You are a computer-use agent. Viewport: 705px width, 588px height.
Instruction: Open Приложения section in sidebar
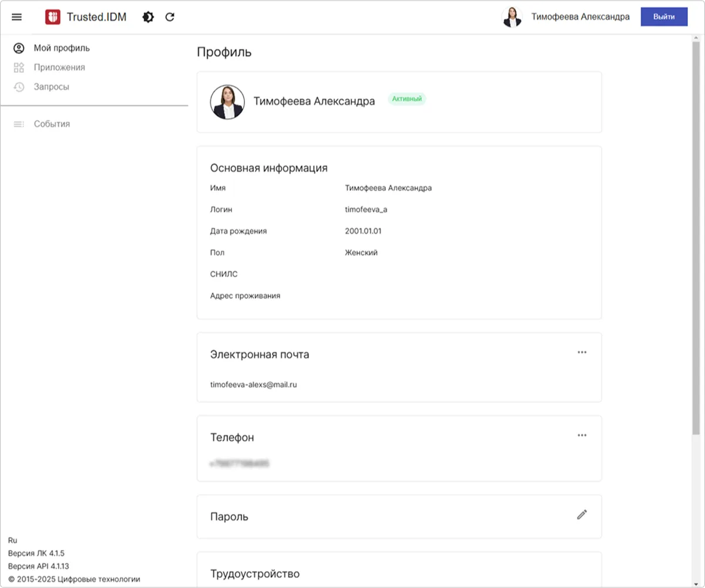(59, 68)
